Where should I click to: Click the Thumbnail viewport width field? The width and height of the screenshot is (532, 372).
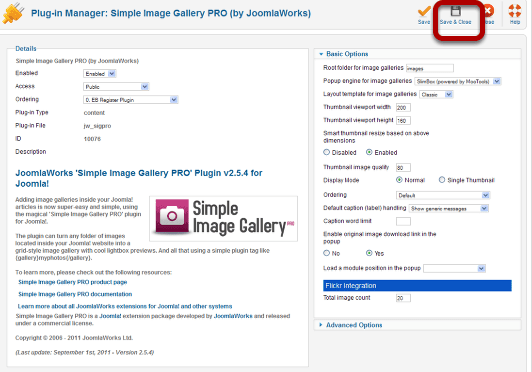403,108
